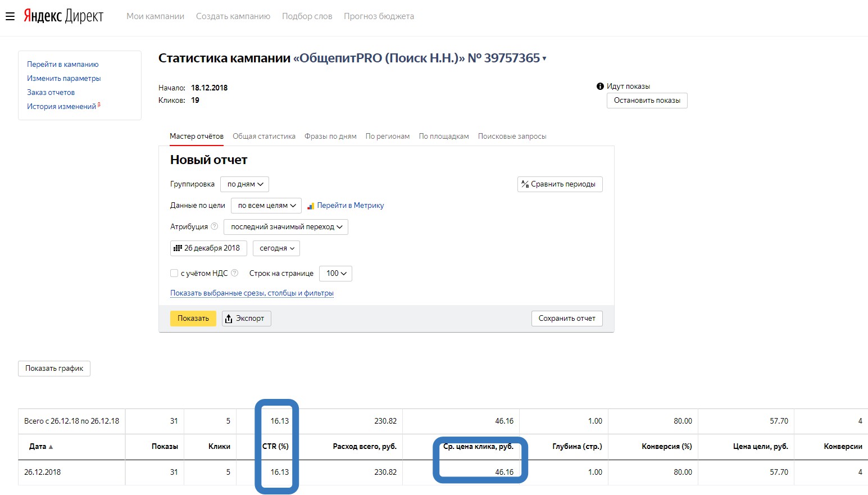Image resolution: width=868 pixels, height=495 pixels.
Task: Click the Всего с 26.12.18 total row label
Action: [x=71, y=421]
